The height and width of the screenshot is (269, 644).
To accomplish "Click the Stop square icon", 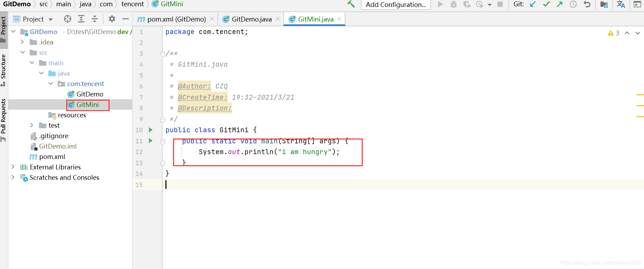I will point(500,4).
